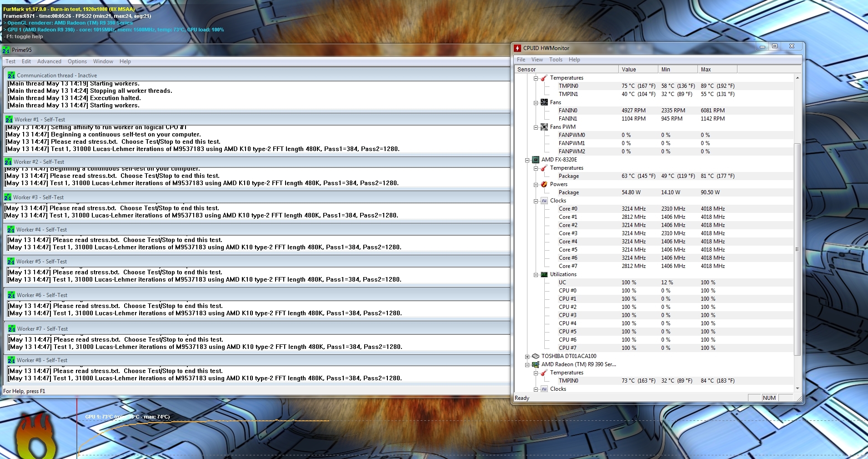Click the Prime95 title bar icon
The width and height of the screenshot is (868, 459).
(6, 50)
